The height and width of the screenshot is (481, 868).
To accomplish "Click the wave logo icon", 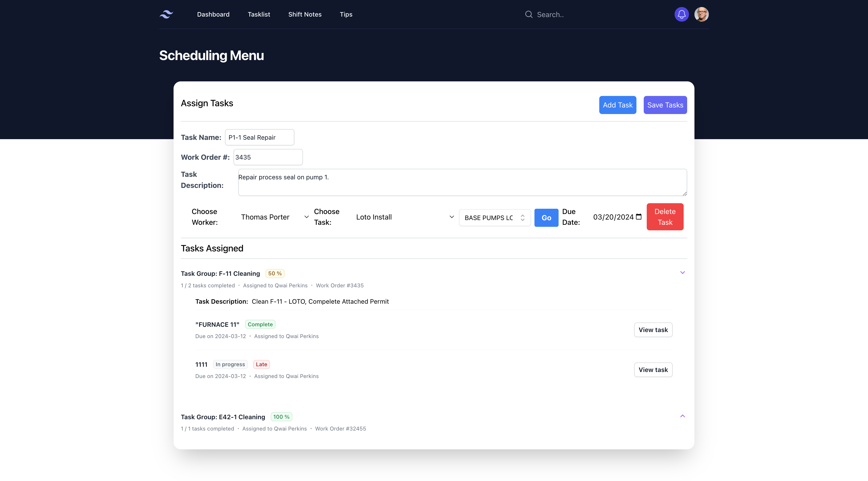I will point(166,14).
